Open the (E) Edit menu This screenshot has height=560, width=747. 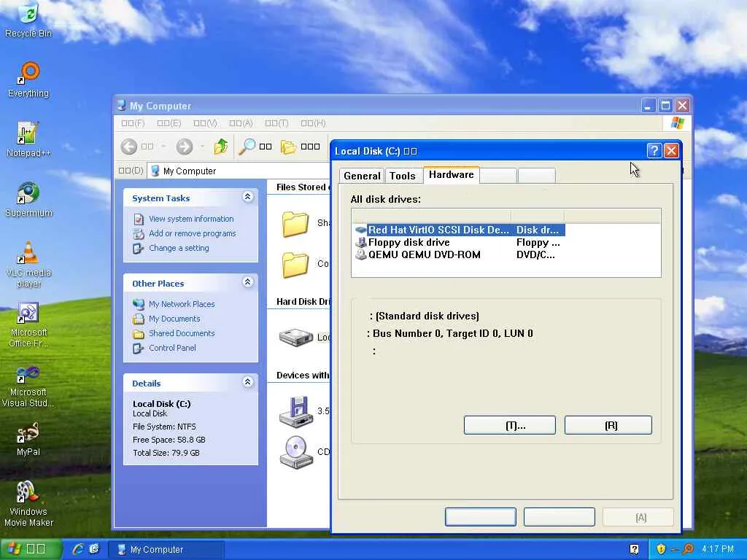tap(169, 123)
